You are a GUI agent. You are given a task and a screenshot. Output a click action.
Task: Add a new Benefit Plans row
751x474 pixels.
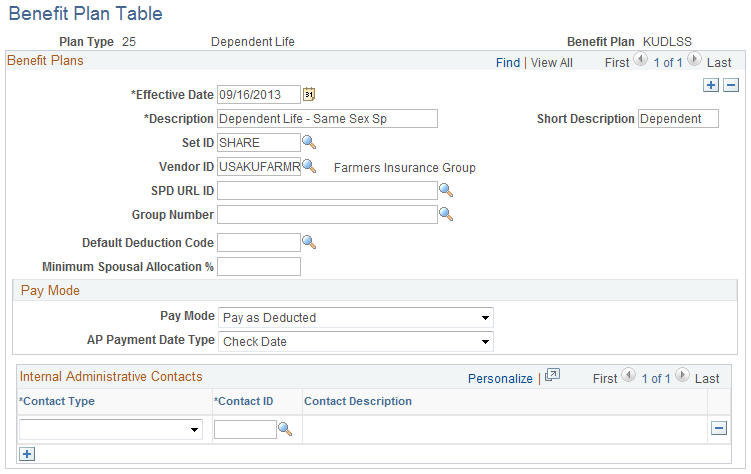(711, 85)
